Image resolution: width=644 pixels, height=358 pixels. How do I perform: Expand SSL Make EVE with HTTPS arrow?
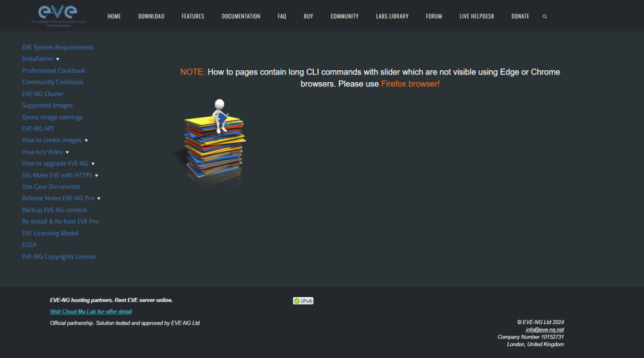tap(97, 176)
